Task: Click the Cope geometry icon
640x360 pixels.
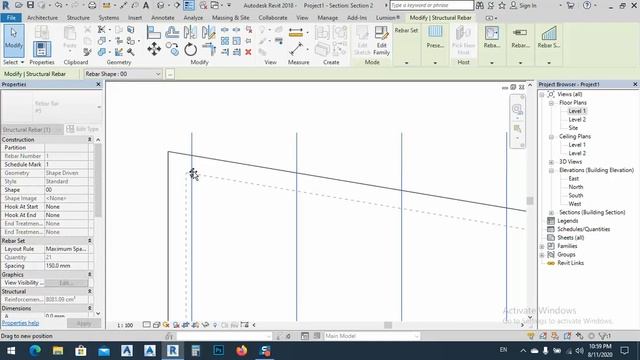Action: pos(102,30)
